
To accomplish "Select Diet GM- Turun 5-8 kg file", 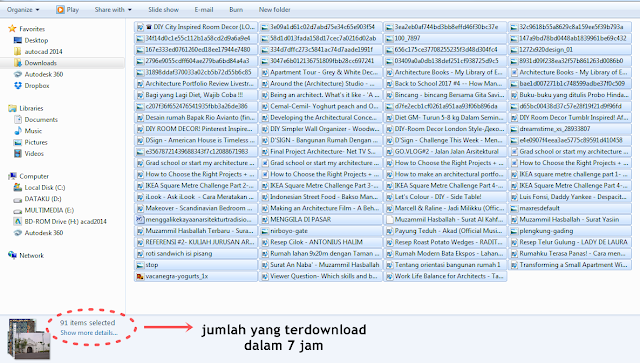I will (x=445, y=118).
